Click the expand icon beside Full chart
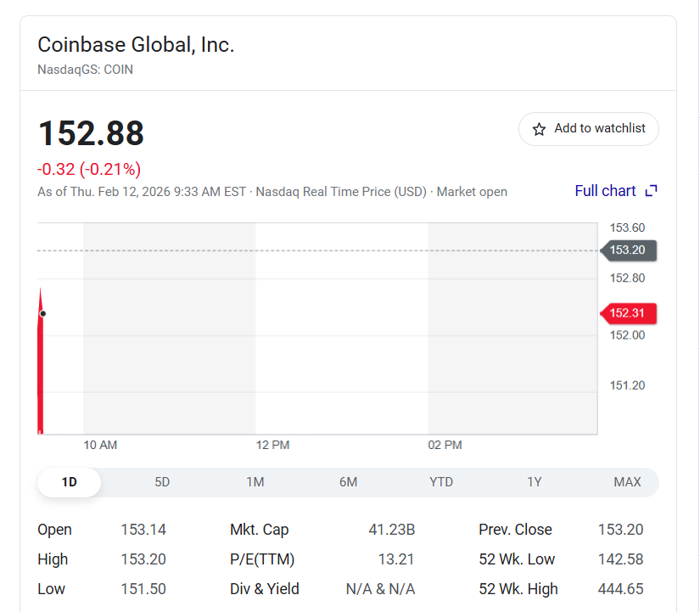 pos(652,191)
